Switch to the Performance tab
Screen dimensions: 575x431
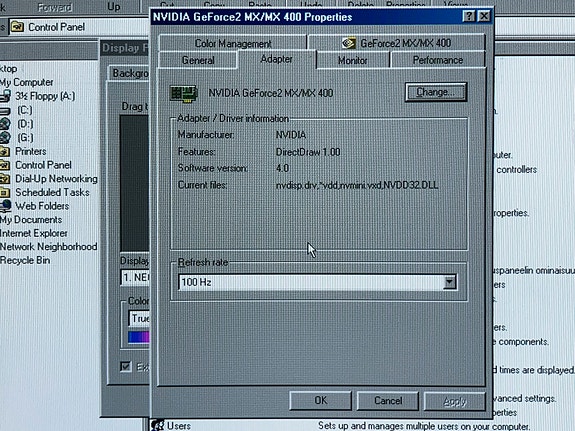point(438,60)
